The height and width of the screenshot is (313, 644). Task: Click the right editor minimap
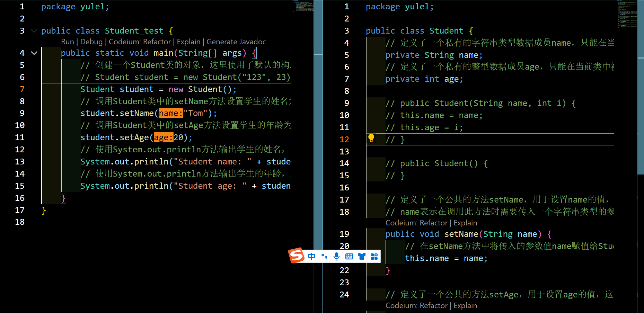click(627, 15)
